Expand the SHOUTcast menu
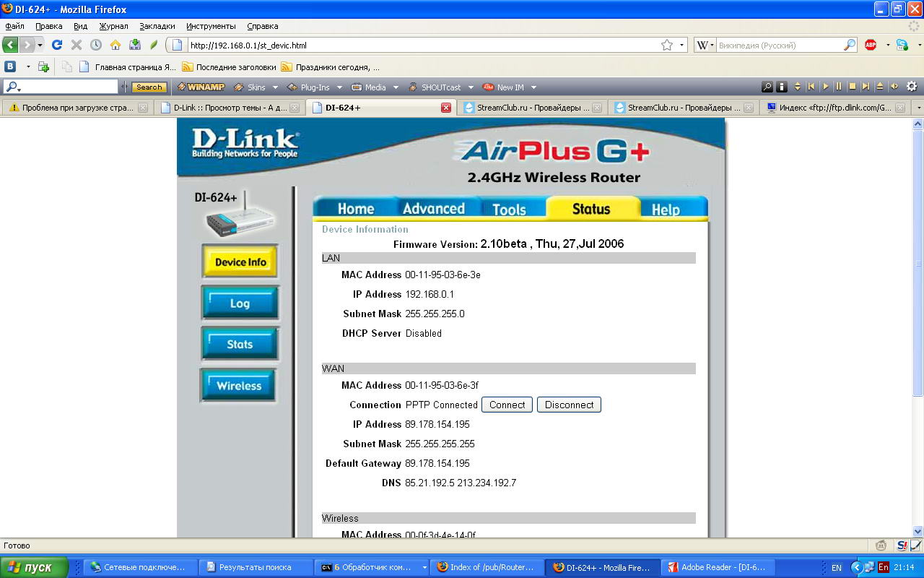 coord(471,87)
